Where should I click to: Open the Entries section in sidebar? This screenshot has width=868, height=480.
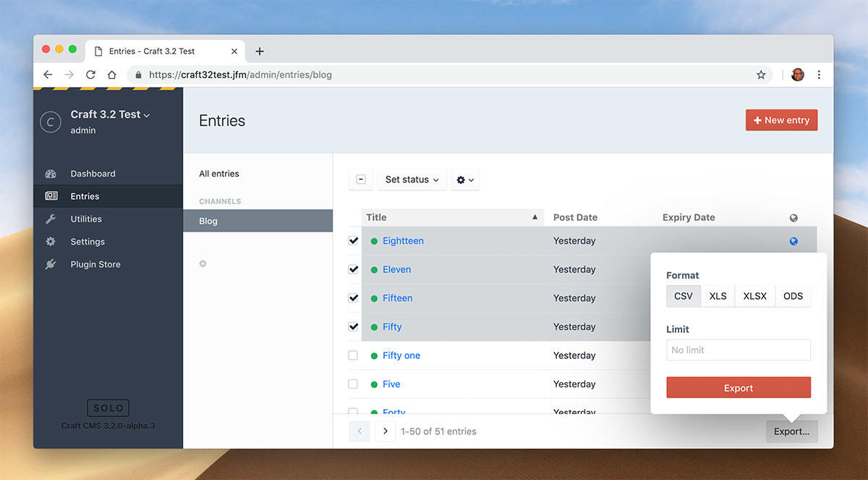click(85, 196)
